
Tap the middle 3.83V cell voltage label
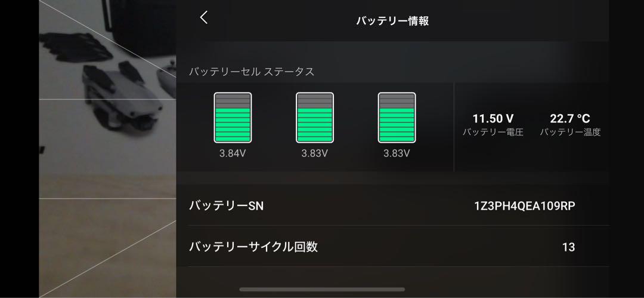click(315, 153)
